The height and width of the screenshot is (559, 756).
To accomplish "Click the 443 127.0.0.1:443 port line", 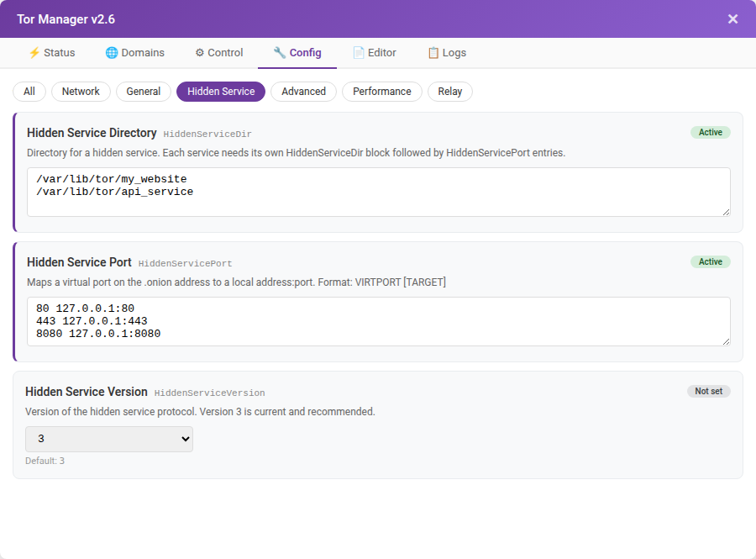I will 92,321.
